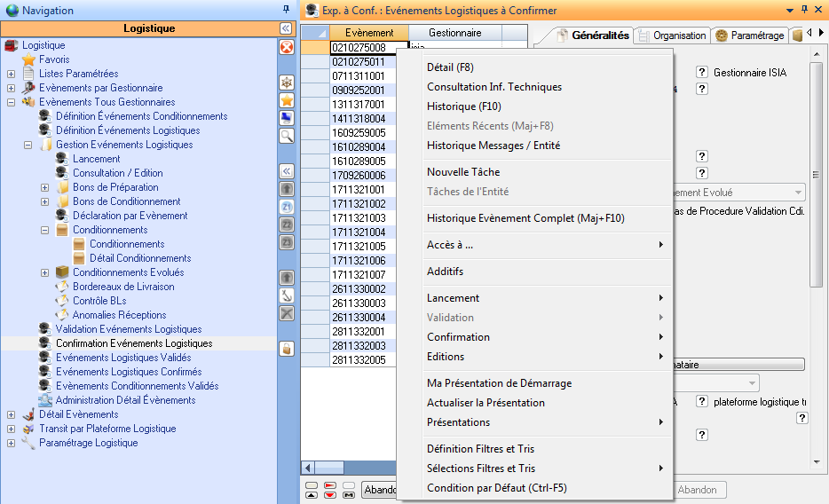
Task: Click help '?' box beside Gestionnaire ISIA
Action: [701, 73]
